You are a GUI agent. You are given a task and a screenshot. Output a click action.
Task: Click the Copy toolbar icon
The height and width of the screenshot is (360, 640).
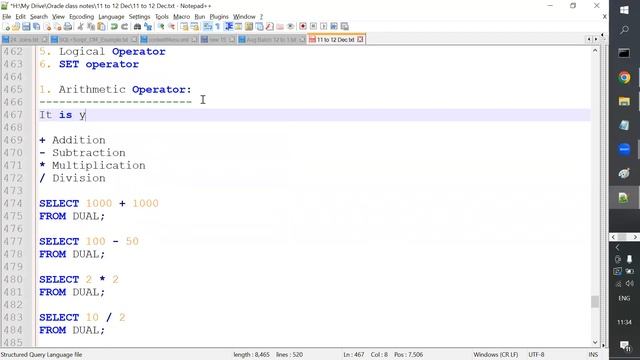click(x=91, y=27)
